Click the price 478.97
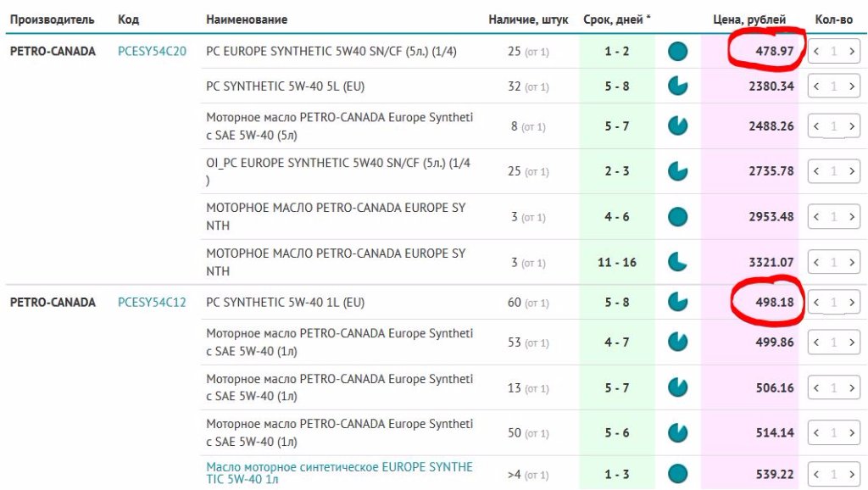 pos(775,51)
